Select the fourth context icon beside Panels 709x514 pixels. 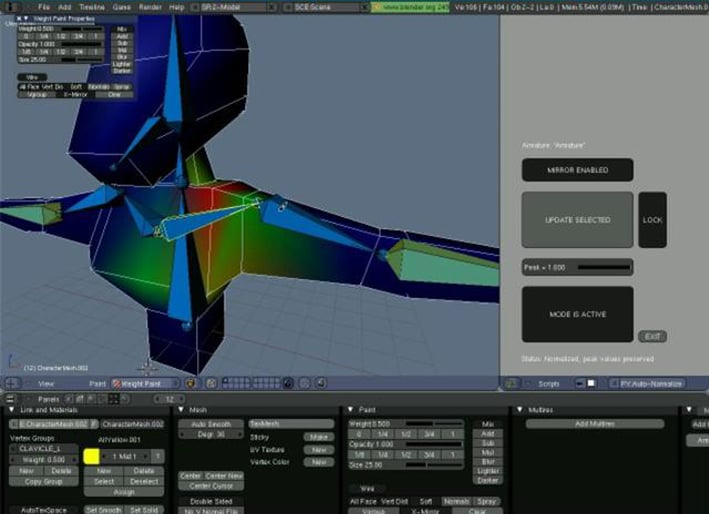[103, 399]
